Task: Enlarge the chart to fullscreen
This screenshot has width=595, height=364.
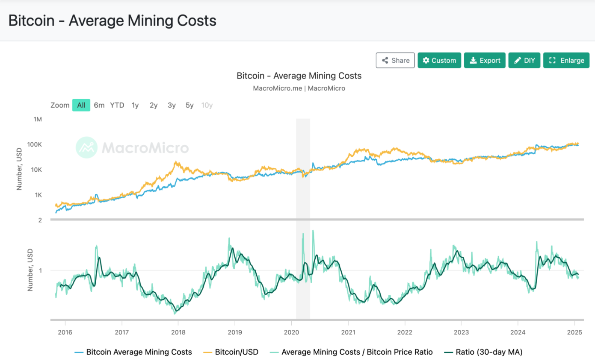Action: pyautogui.click(x=566, y=60)
